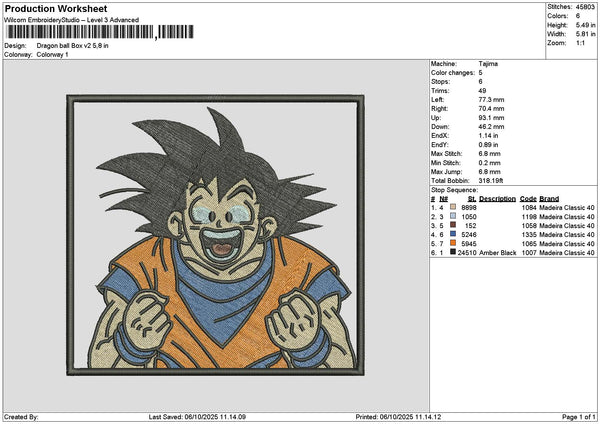The image size is (600, 424).
Task: Select the Max Stitch value 6.8 mm
Action: [x=489, y=154]
